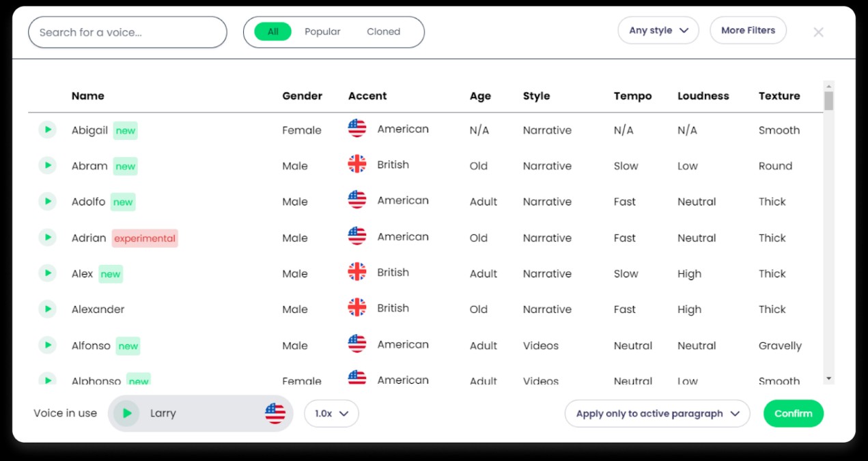Click Gravelly texture in Alfonso's row

780,346
